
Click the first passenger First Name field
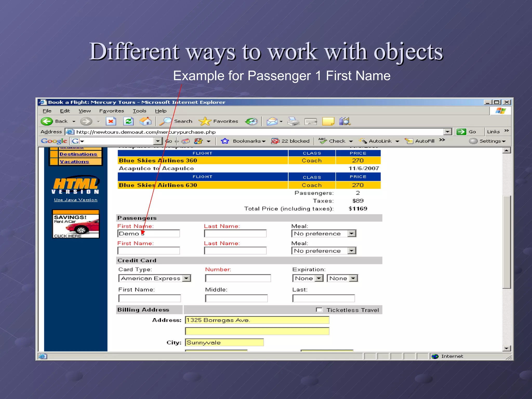(x=149, y=234)
